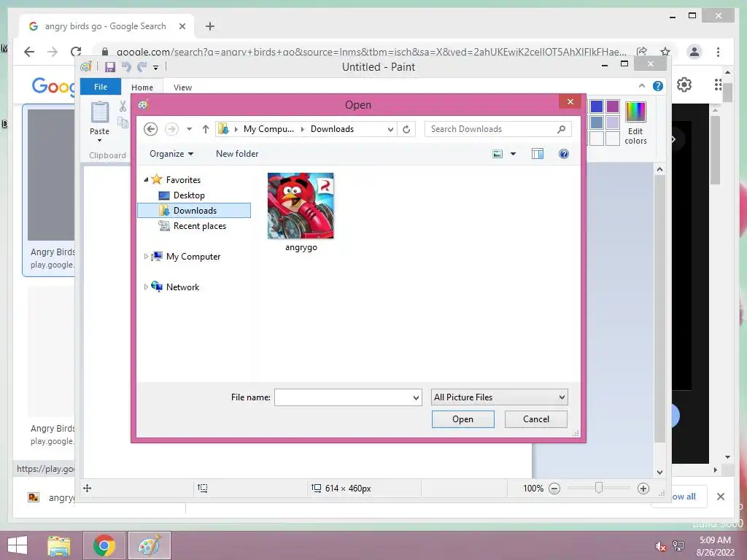Collapse the Paint ribbon with chevron
This screenshot has width=747, height=560.
[x=642, y=86]
